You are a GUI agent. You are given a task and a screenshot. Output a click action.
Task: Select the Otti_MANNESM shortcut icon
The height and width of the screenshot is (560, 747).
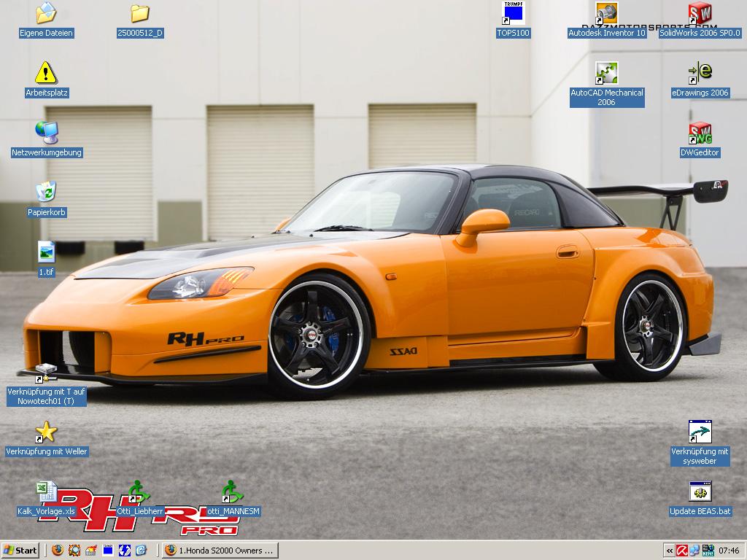pos(232,492)
